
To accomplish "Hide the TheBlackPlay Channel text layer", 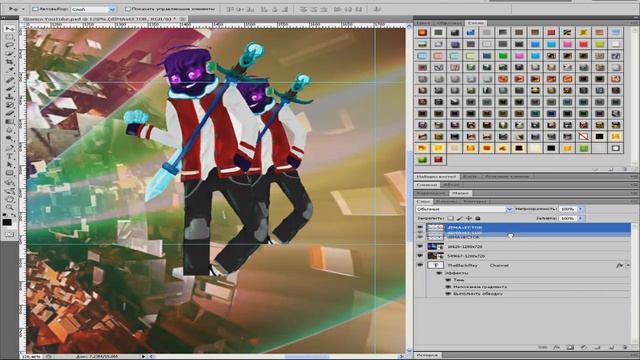I will (420, 265).
